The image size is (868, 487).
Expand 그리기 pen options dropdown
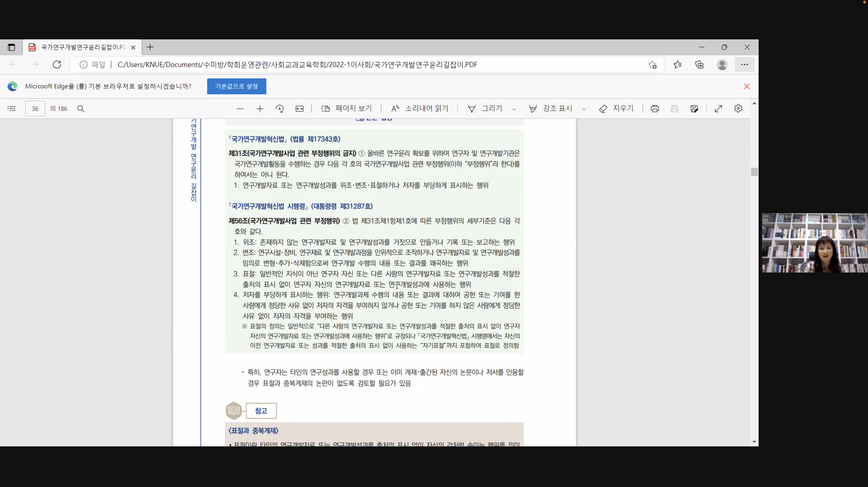pos(514,109)
